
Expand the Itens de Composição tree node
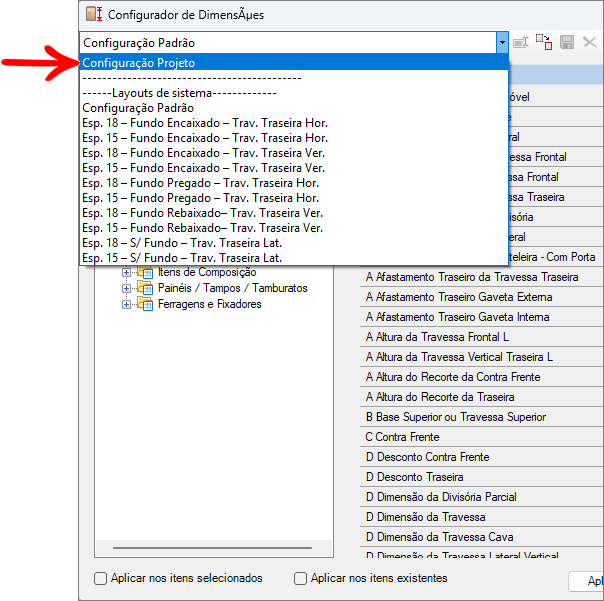126,272
